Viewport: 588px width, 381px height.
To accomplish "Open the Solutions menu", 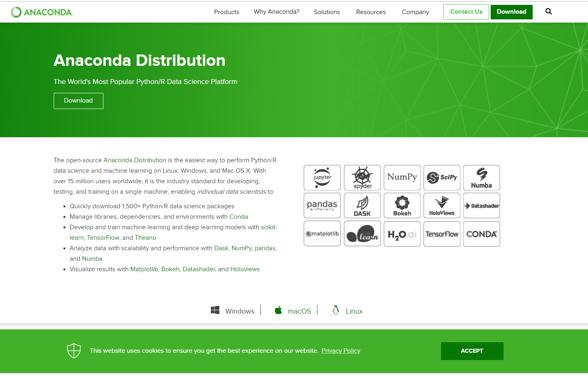I will pos(327,12).
